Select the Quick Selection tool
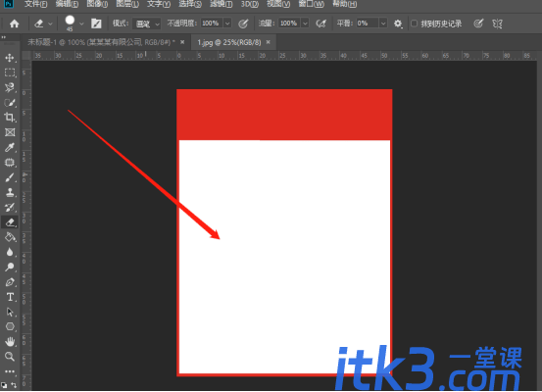The width and height of the screenshot is (542, 392). point(10,103)
